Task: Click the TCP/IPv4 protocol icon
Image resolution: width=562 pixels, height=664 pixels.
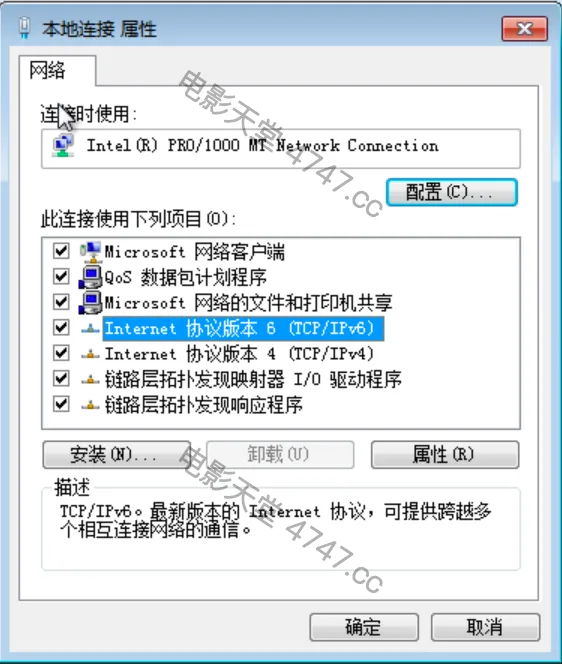Action: click(x=90, y=354)
